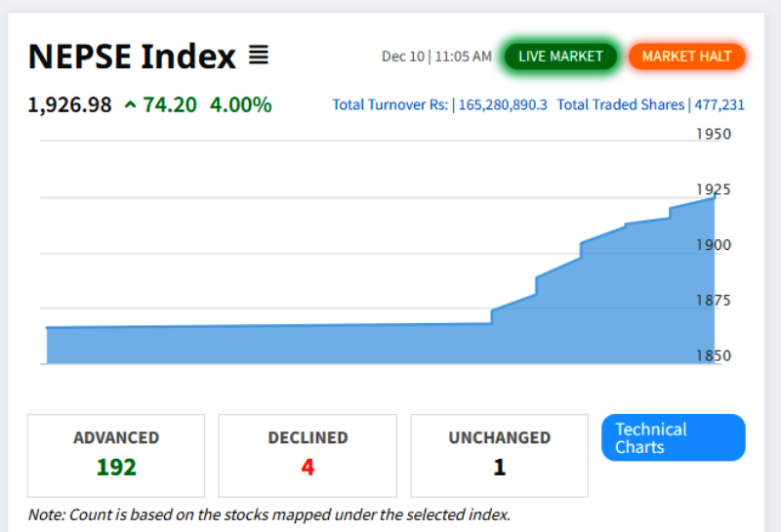Click the index value 1,926.98

(x=69, y=105)
